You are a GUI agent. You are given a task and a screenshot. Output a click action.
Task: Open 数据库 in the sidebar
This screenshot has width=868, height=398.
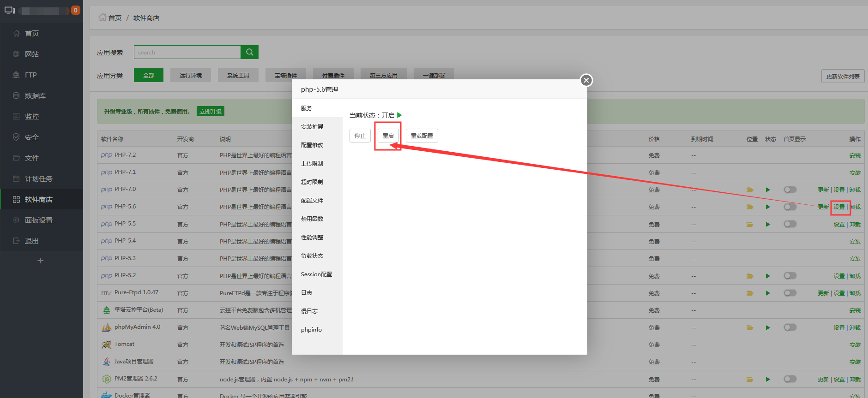point(42,95)
